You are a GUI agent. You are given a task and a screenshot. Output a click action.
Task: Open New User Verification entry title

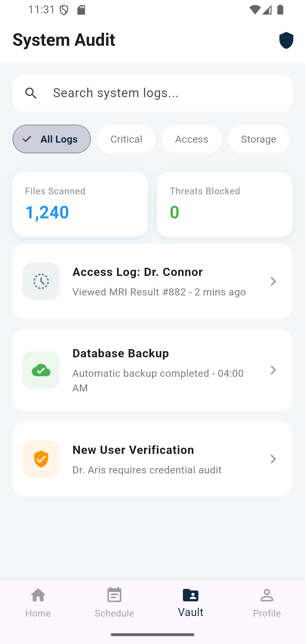coord(133,450)
